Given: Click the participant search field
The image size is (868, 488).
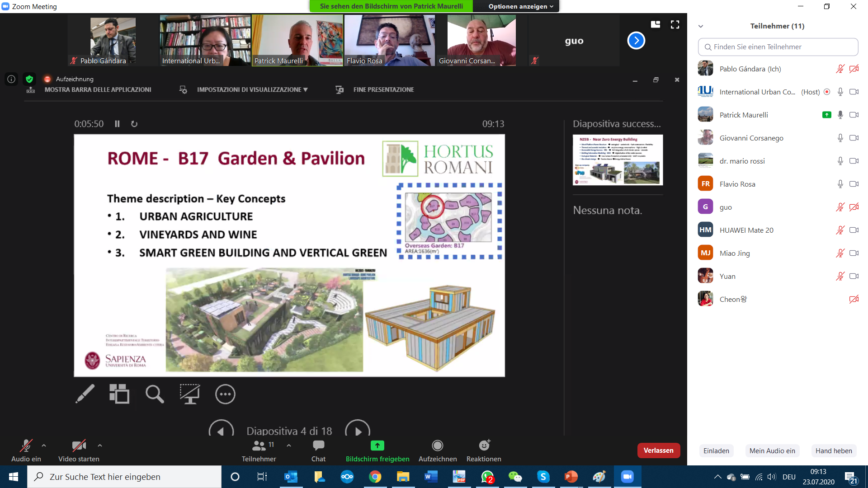Looking at the screenshot, I should pos(778,47).
